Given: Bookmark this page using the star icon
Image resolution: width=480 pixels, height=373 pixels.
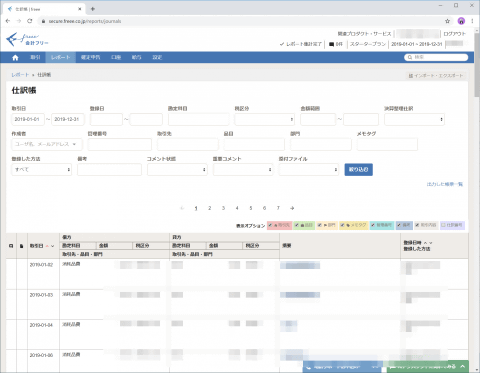Looking at the screenshot, I should pos(447,21).
